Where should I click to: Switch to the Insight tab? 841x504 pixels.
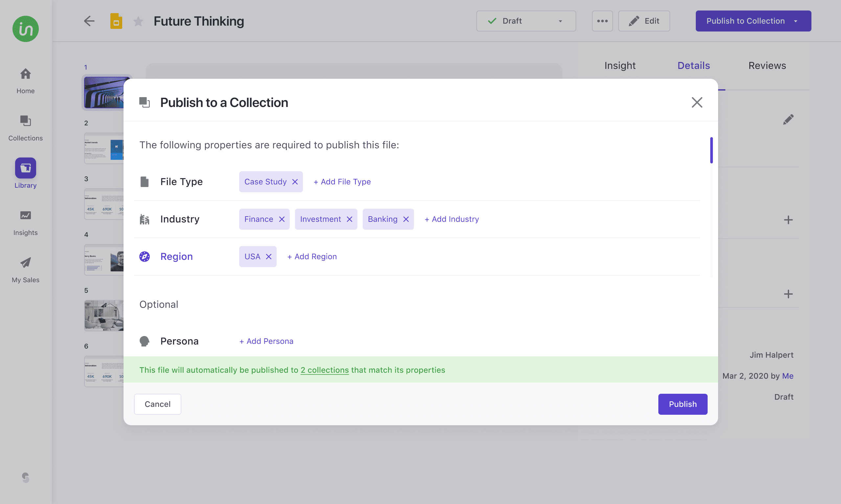pyautogui.click(x=620, y=66)
